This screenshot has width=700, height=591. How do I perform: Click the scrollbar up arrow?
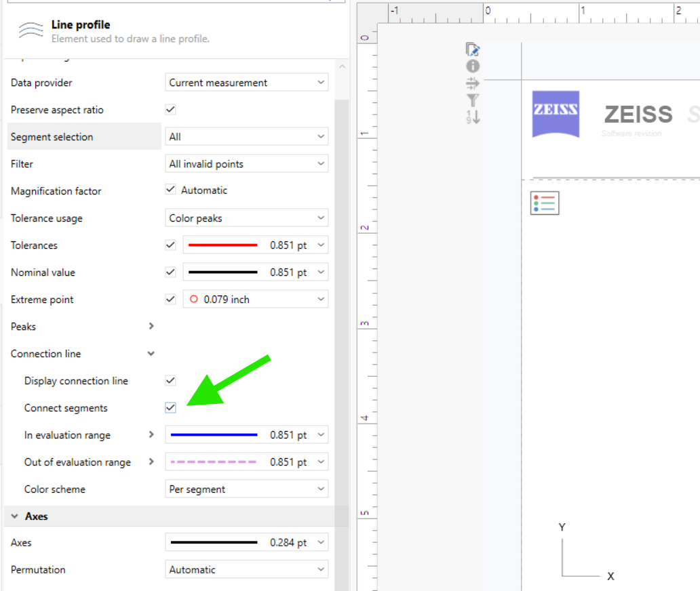(x=342, y=66)
